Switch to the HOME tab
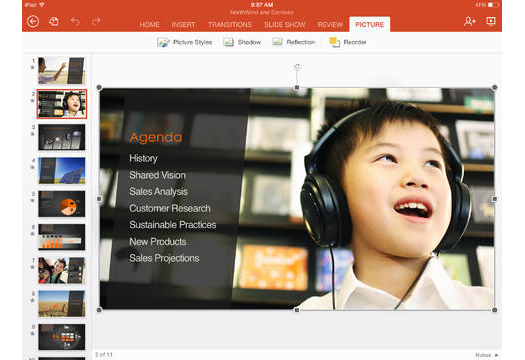Viewport: 525px width, 360px height. 149,25
